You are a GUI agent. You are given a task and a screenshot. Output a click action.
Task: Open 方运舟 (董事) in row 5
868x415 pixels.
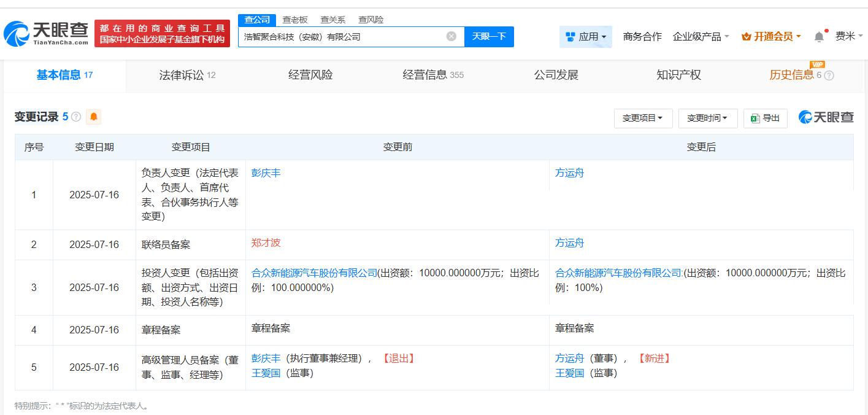tap(570, 359)
